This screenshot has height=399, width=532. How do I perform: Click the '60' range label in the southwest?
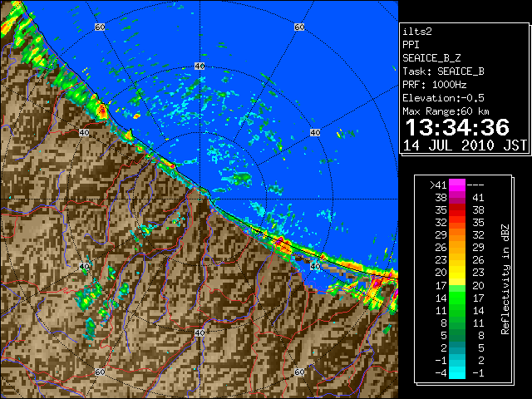tap(100, 372)
